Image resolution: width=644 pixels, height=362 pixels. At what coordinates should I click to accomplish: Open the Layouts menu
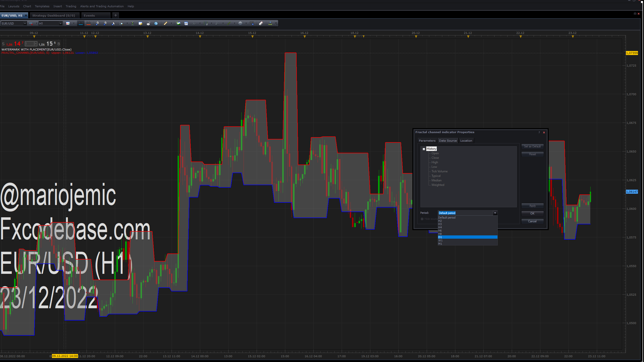pyautogui.click(x=14, y=6)
